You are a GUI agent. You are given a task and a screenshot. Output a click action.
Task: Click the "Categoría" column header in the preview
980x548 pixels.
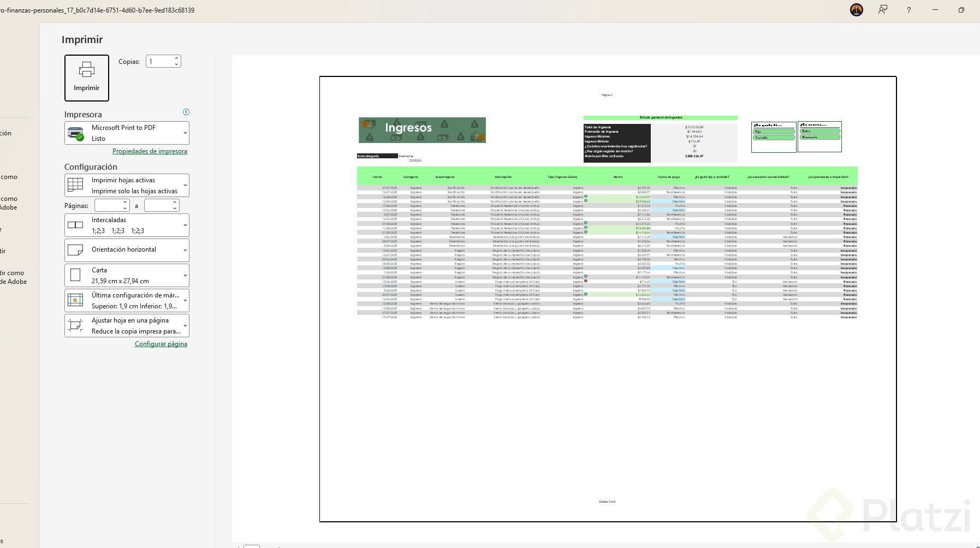(411, 177)
